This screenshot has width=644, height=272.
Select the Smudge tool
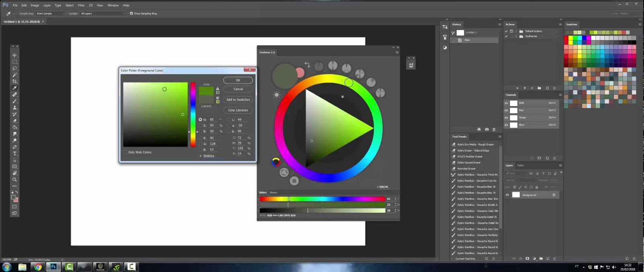pyautogui.click(x=14, y=134)
